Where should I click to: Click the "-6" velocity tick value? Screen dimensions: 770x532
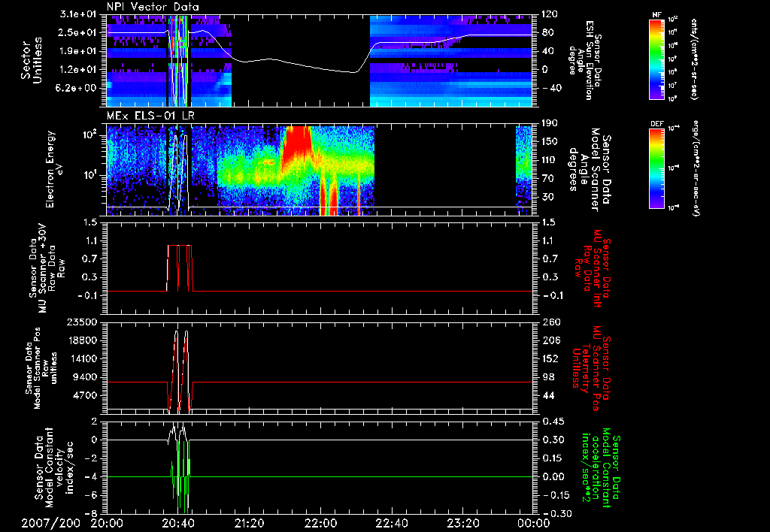click(92, 494)
